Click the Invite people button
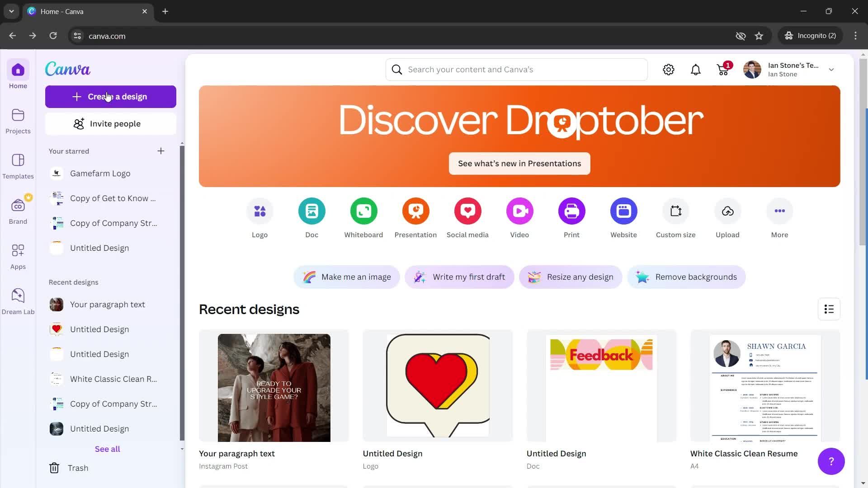The height and width of the screenshot is (488, 868). 111,123
